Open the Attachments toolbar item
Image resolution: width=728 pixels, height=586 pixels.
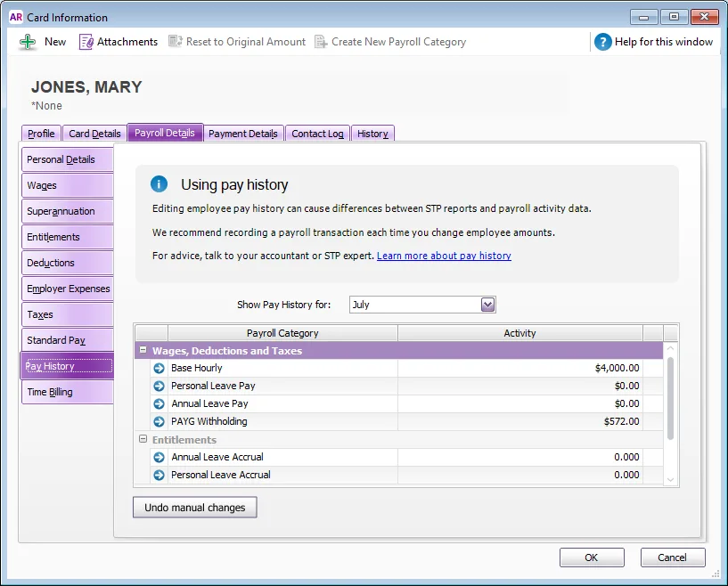point(119,42)
